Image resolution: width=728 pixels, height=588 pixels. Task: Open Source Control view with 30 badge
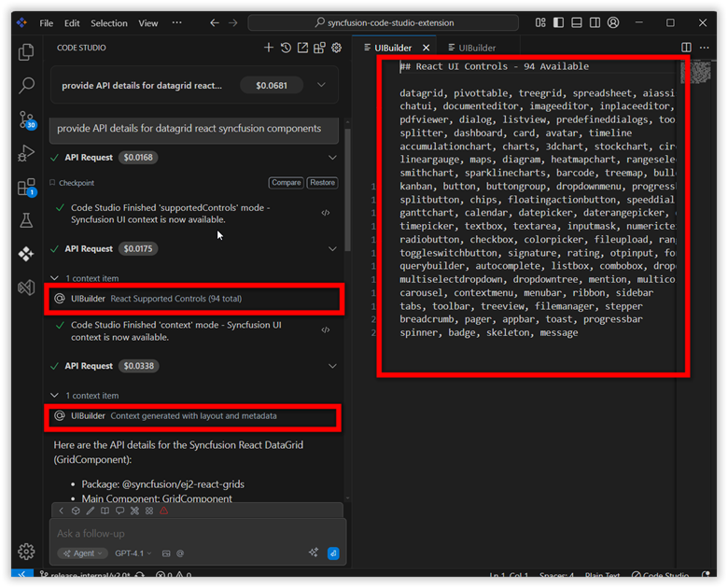[26, 119]
